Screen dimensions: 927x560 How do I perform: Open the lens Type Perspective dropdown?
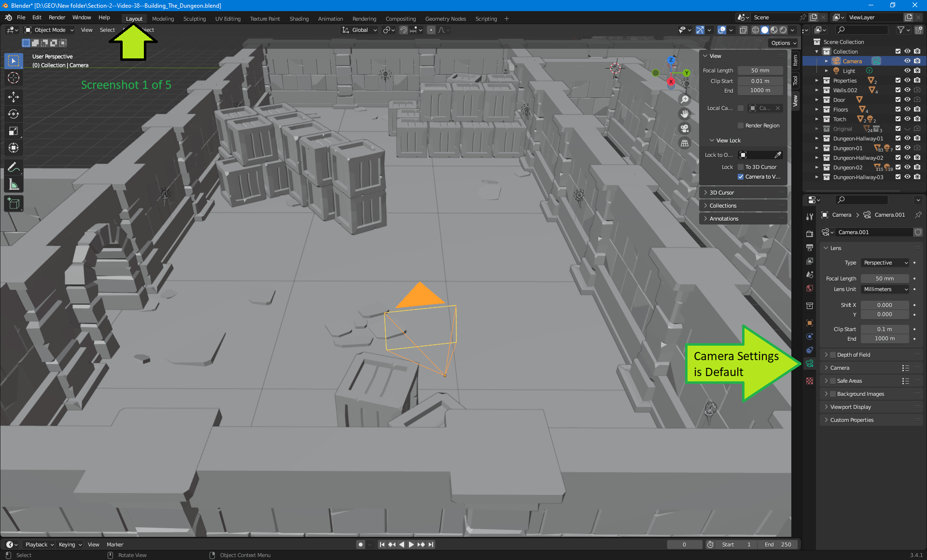(885, 263)
